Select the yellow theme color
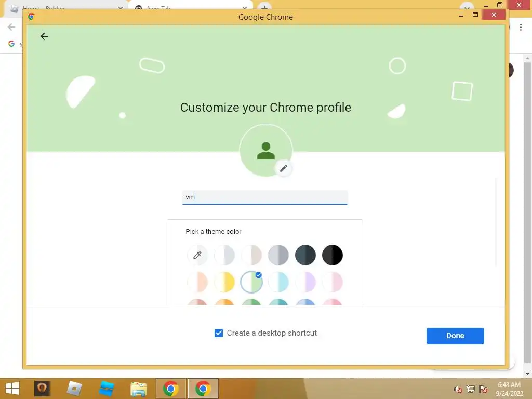 [x=224, y=282]
